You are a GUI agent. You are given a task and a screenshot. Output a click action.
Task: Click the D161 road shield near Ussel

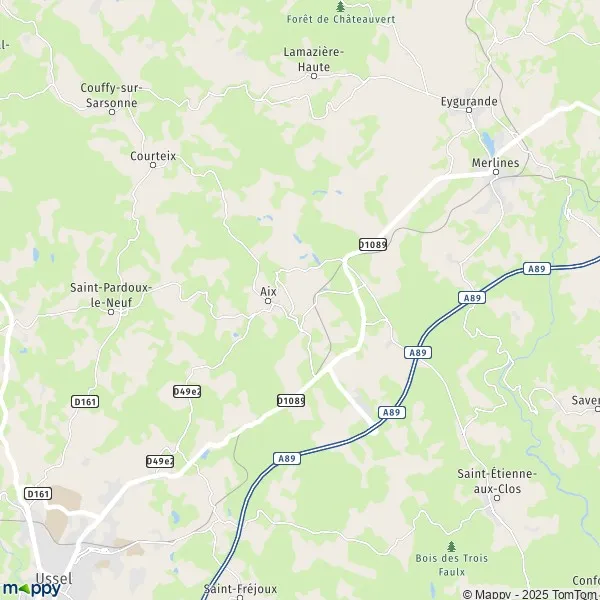tap(38, 494)
